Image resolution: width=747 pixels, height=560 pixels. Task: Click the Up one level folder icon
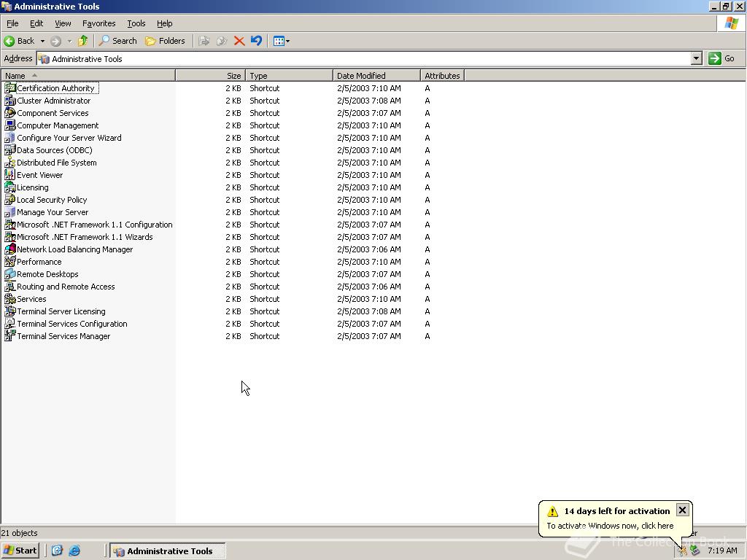83,41
